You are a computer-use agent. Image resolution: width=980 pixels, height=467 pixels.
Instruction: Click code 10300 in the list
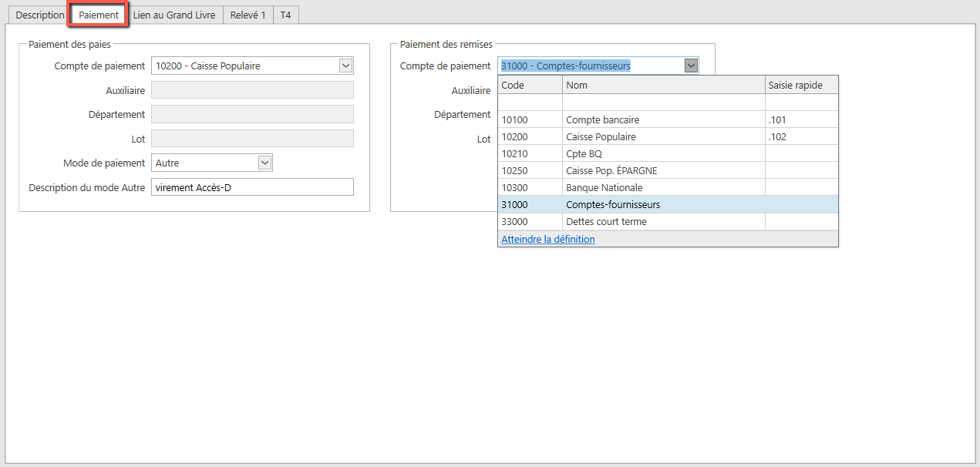(530, 187)
